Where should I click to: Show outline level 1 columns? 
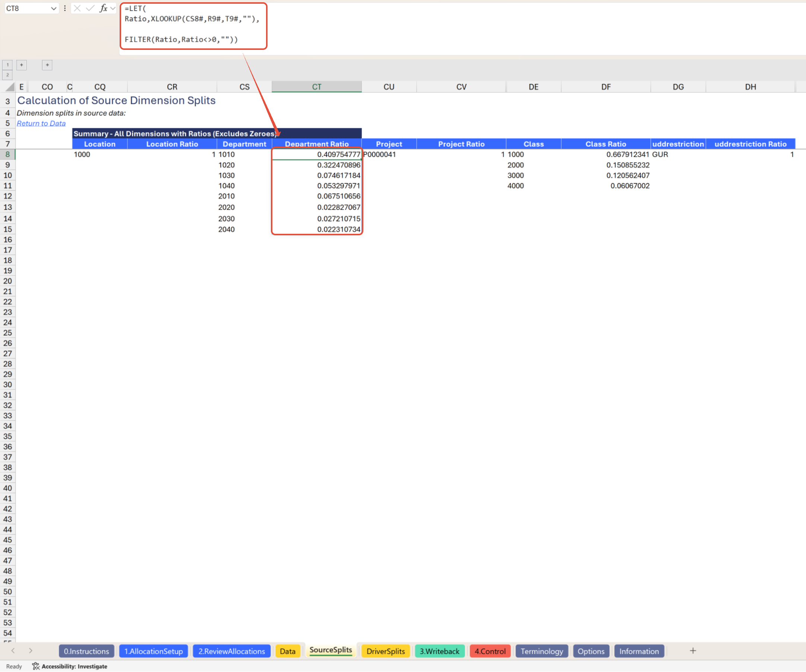point(7,65)
